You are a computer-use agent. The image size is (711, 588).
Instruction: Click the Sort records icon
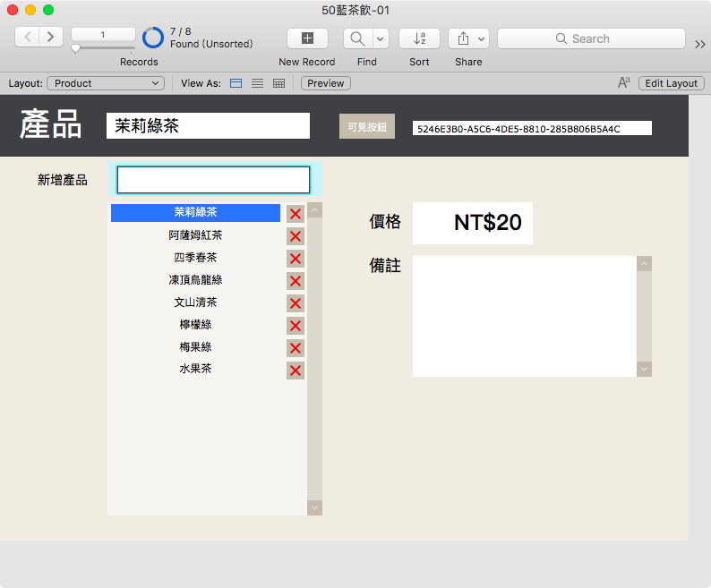click(419, 38)
